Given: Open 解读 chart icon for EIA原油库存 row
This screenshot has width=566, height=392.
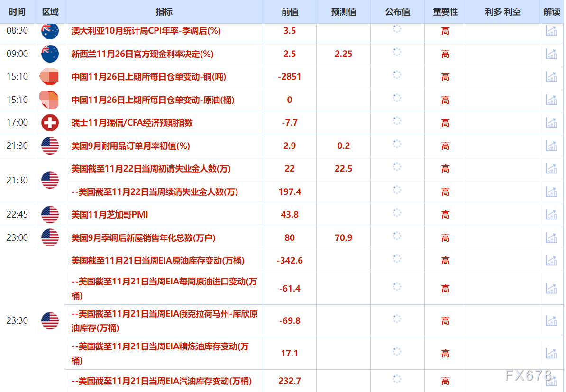Looking at the screenshot, I should [551, 260].
